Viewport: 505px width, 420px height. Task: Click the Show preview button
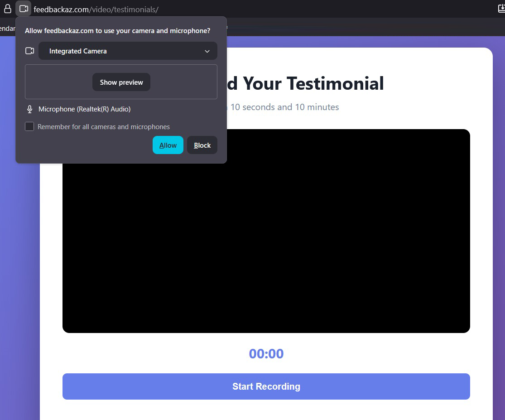coord(121,82)
